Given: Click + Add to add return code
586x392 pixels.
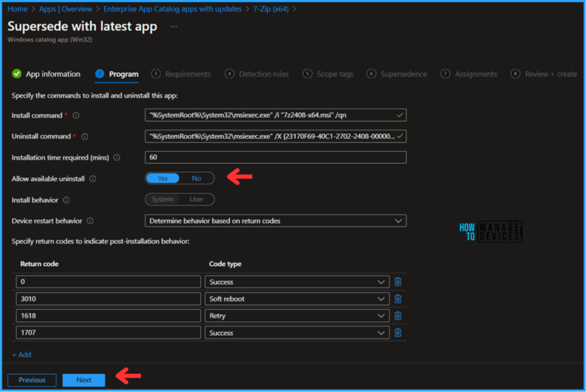Looking at the screenshot, I should point(22,355).
